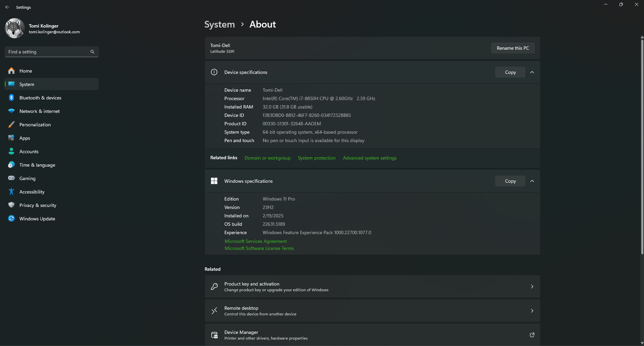Select the Processor value Intel Core i7-8850H
The width and height of the screenshot is (644, 346).
(319, 98)
